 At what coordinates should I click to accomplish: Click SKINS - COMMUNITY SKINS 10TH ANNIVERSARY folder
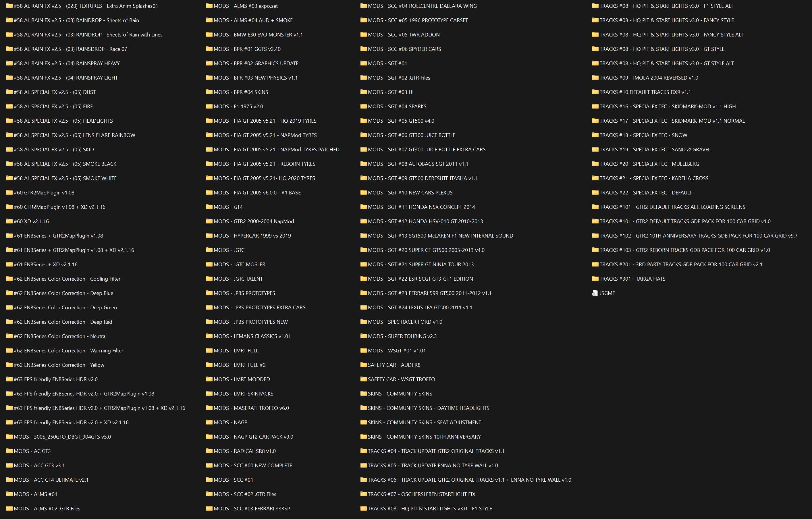pyautogui.click(x=424, y=436)
